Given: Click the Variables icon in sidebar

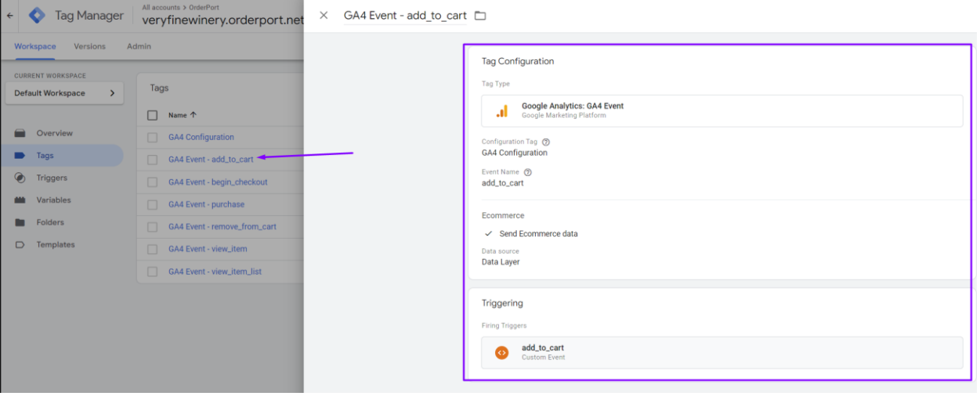Looking at the screenshot, I should (20, 200).
